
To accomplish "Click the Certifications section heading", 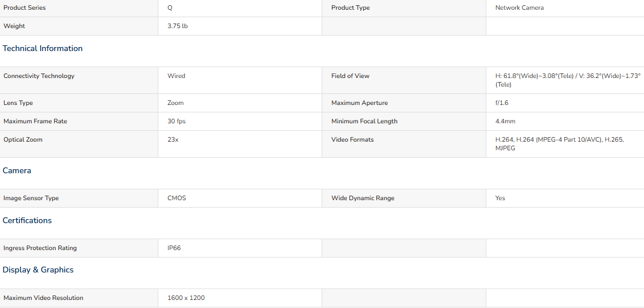I will (x=27, y=220).
